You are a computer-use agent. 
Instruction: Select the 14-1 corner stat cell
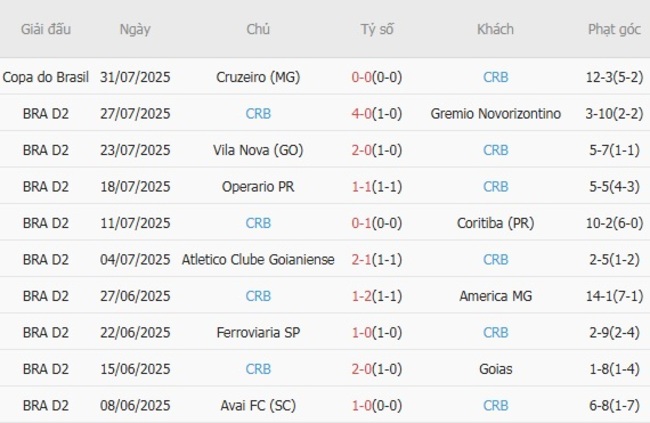(614, 296)
